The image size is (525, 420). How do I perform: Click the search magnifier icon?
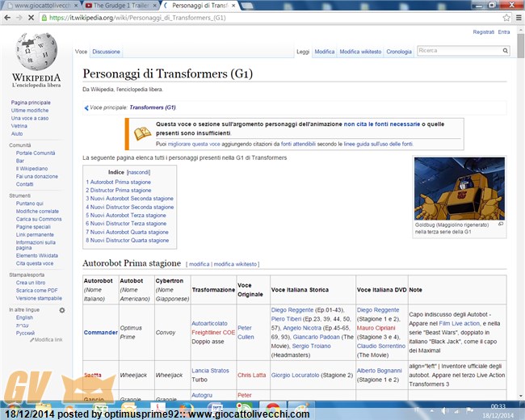point(506,51)
